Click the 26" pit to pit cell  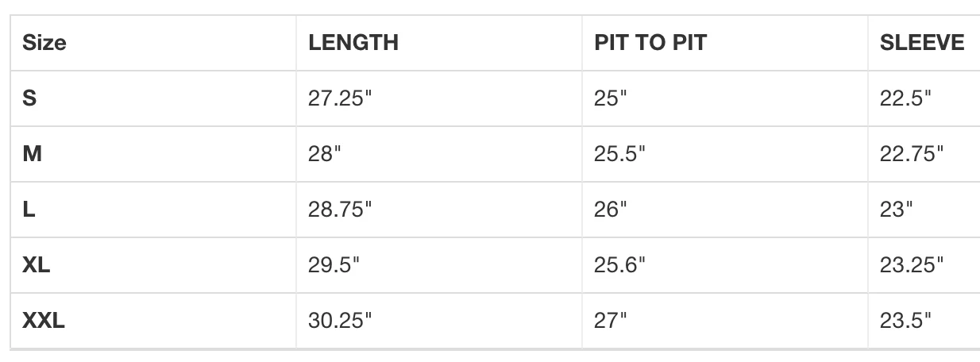[610, 210]
